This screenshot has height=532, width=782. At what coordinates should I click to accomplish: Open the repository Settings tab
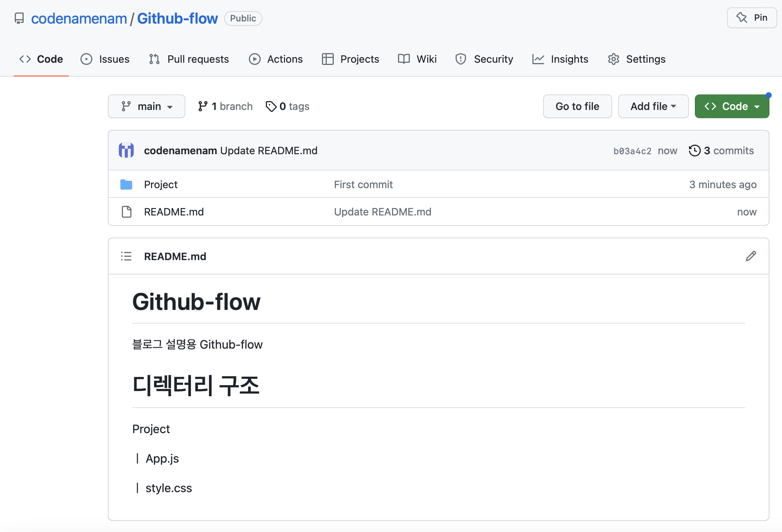point(637,59)
